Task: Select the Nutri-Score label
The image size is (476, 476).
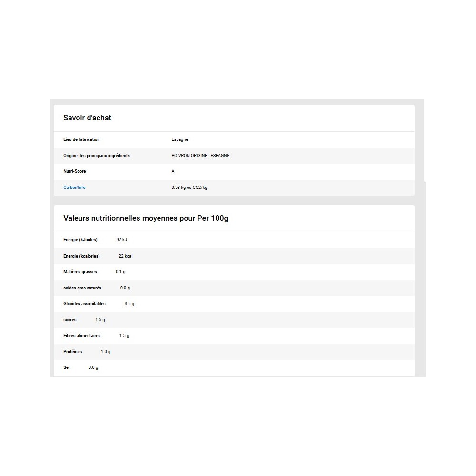Action: click(x=75, y=171)
